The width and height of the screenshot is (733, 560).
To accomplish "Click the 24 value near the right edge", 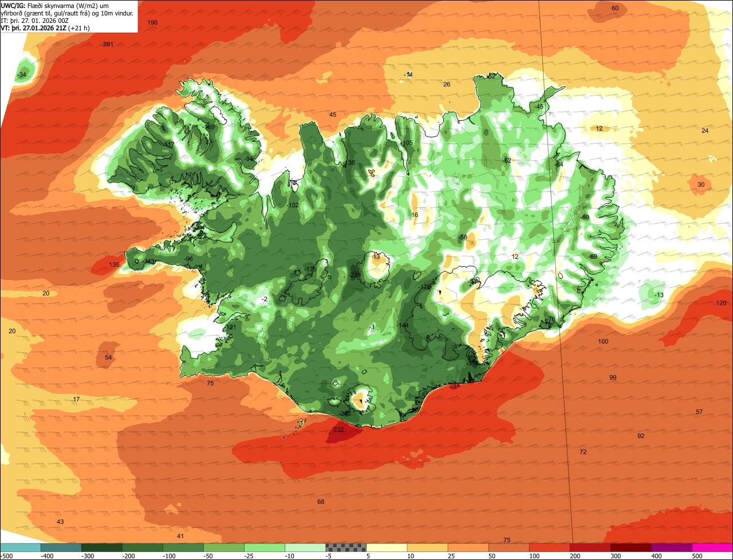I will tap(705, 131).
